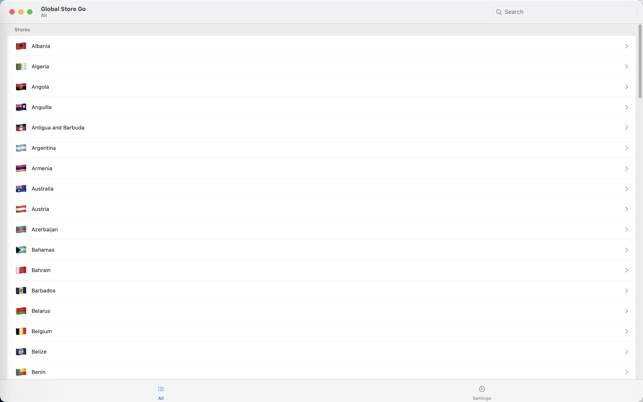Switch to the All tab
The image size is (643, 402).
coord(160,392)
